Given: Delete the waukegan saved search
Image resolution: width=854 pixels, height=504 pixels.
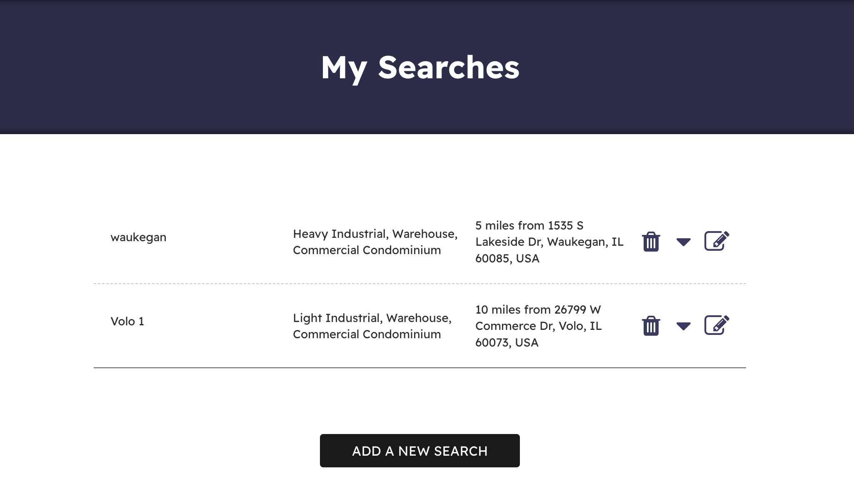Looking at the screenshot, I should coord(651,242).
